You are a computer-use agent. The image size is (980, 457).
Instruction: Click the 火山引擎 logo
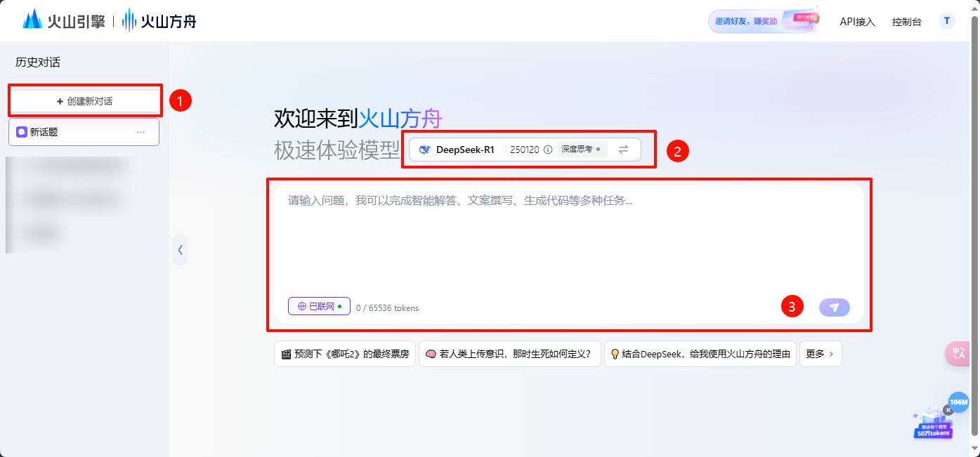63,20
